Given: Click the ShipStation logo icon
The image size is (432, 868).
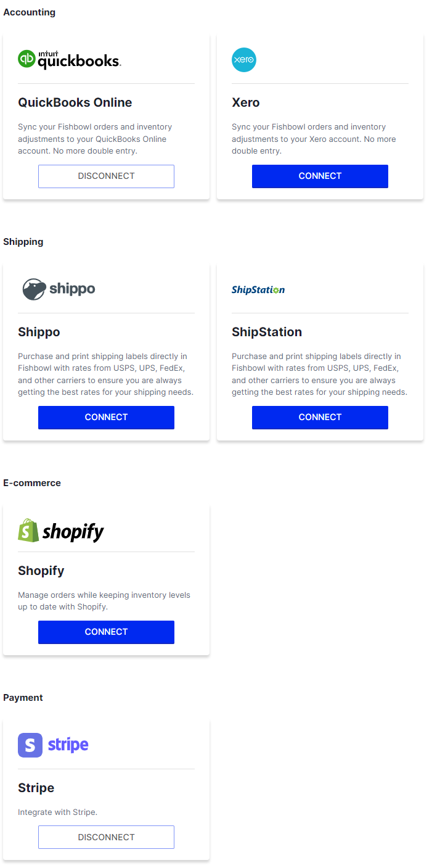Looking at the screenshot, I should pyautogui.click(x=258, y=289).
